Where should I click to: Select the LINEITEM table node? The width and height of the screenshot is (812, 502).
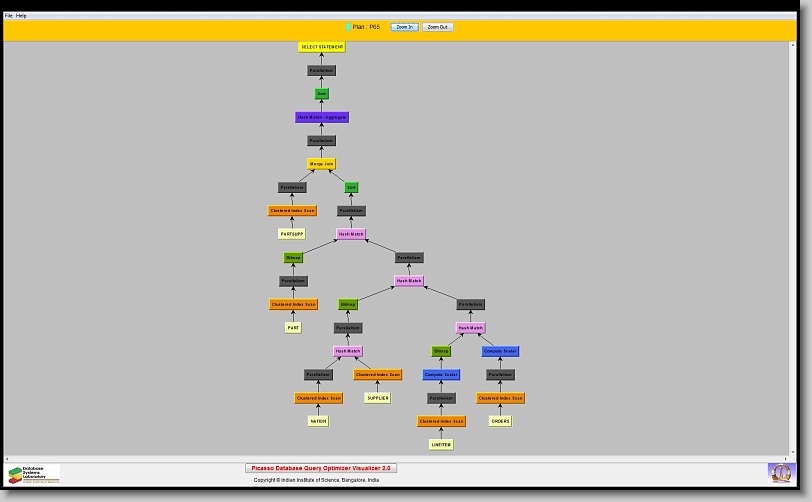[441, 444]
